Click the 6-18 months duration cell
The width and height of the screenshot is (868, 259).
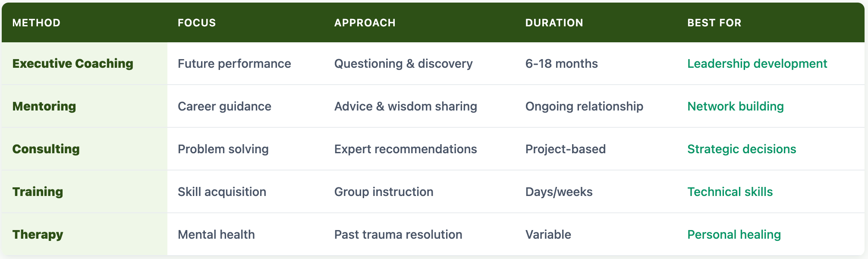561,63
